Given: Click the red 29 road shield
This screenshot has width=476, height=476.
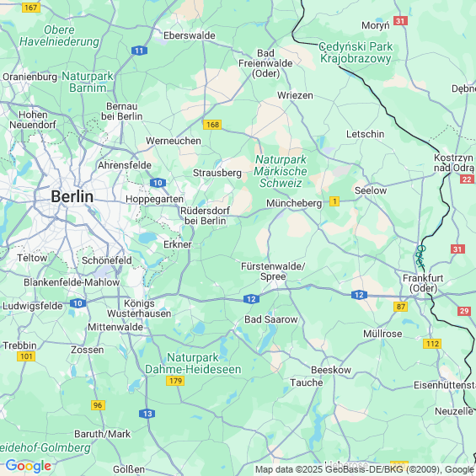Looking at the screenshot, I should point(464,311).
